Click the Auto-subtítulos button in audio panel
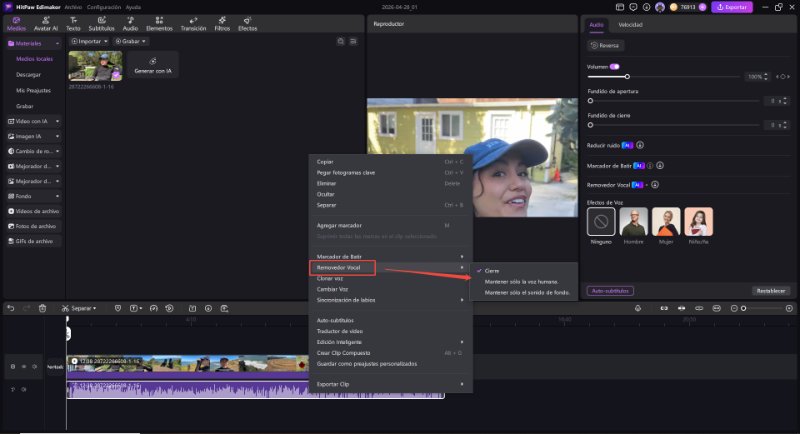Image resolution: width=800 pixels, height=434 pixels. tap(610, 291)
